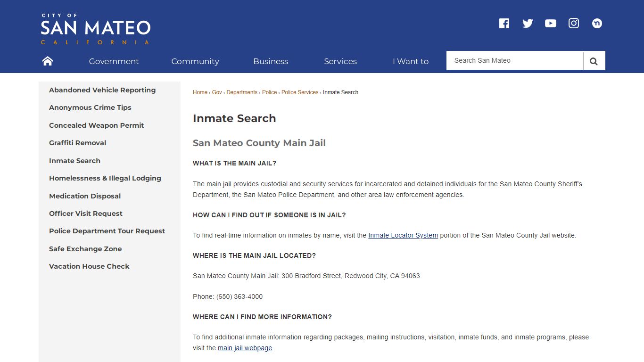This screenshot has height=362, width=644.
Task: Open the Nextdoor social icon
Action: click(x=597, y=23)
